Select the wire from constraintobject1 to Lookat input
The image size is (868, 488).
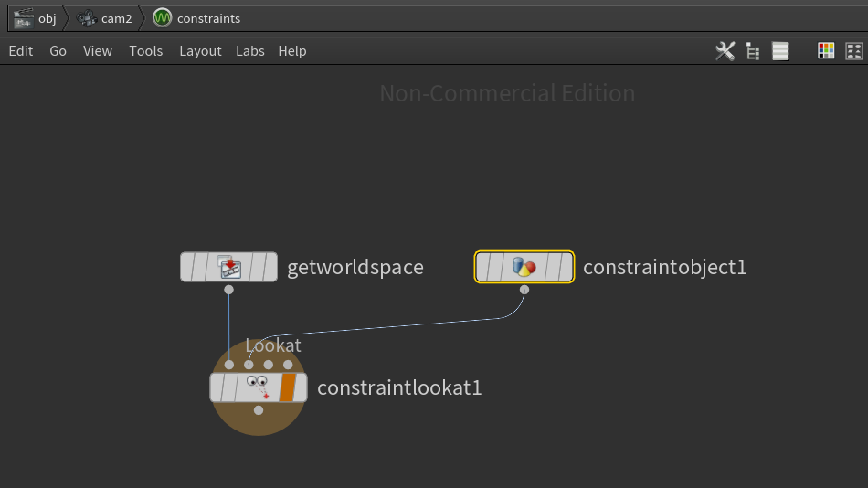pos(387,328)
